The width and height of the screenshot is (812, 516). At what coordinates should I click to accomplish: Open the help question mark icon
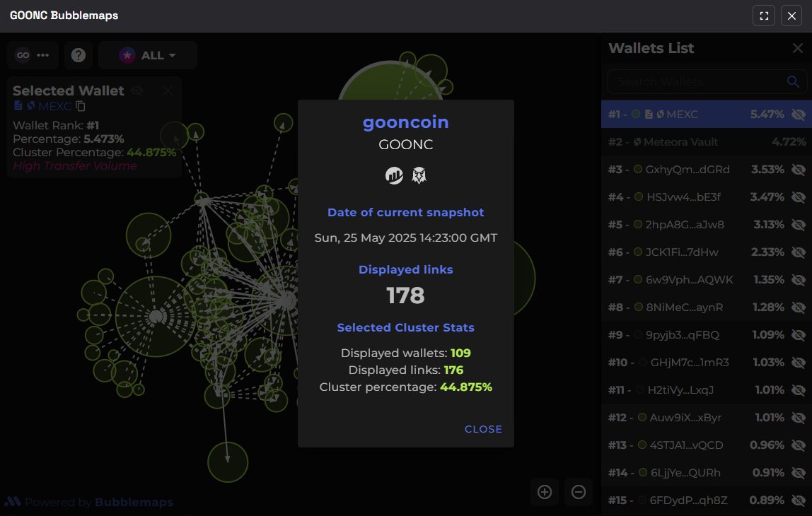coord(79,55)
